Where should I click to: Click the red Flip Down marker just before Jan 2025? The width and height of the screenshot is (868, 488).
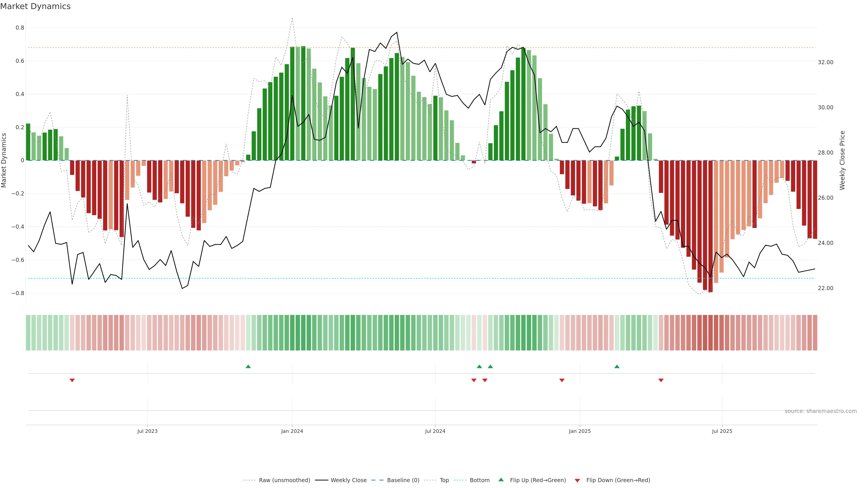[x=562, y=380]
